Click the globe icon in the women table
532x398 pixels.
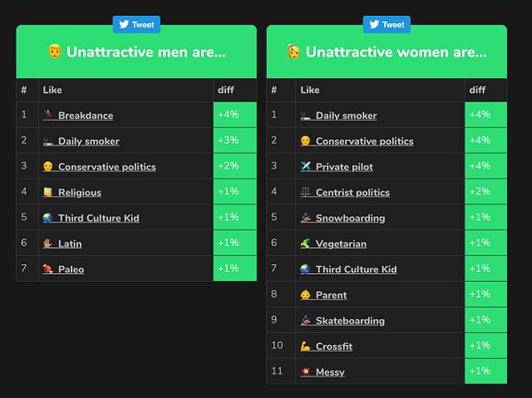[x=306, y=269]
